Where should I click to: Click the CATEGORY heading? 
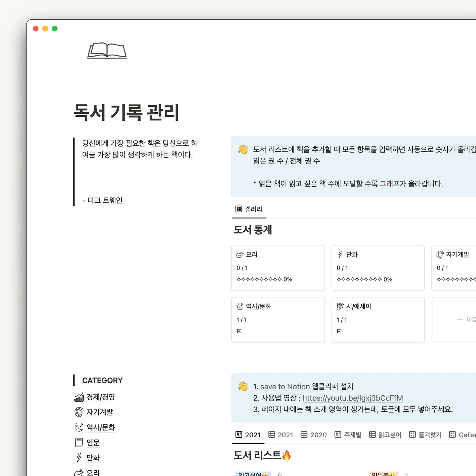102,380
